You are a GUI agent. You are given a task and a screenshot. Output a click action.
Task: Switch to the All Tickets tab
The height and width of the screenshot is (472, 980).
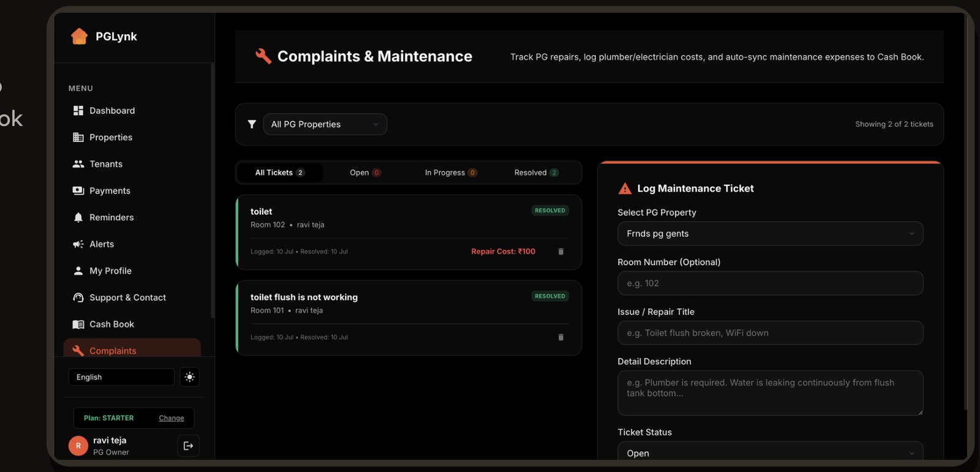coord(280,173)
